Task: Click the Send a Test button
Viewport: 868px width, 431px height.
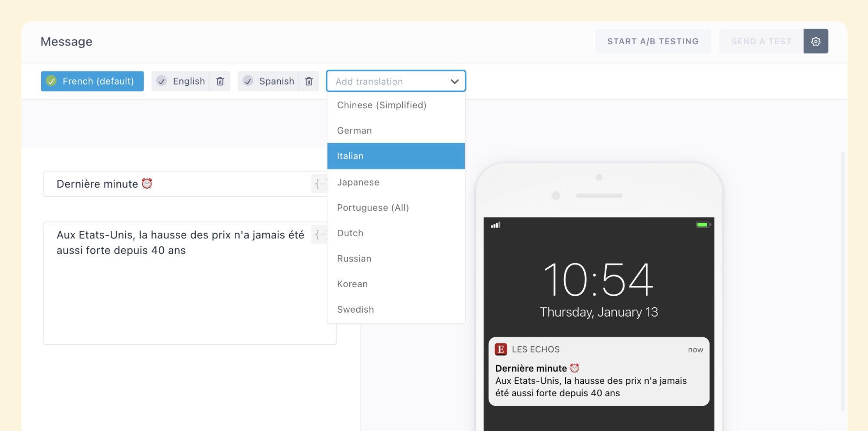Action: point(761,41)
